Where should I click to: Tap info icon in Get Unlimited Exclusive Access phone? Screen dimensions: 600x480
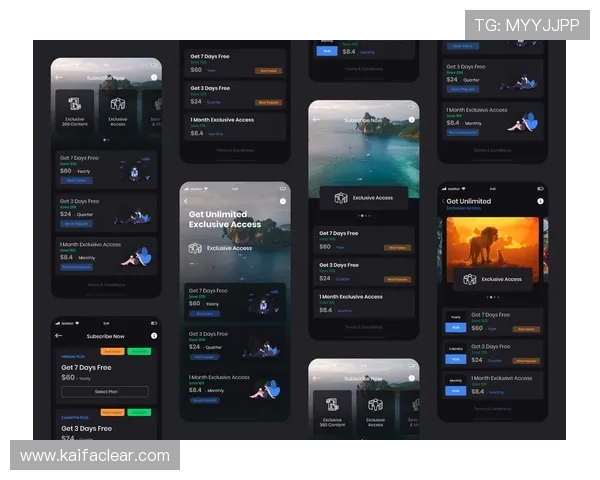tap(283, 201)
